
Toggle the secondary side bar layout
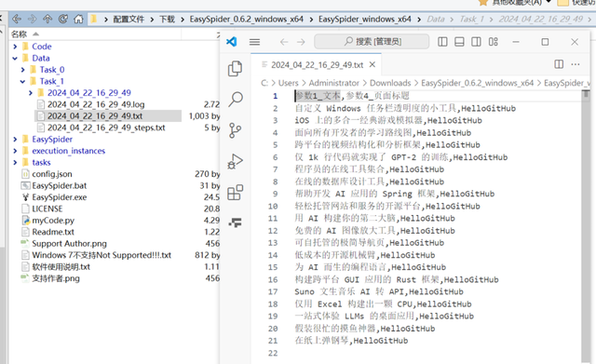pos(476,41)
